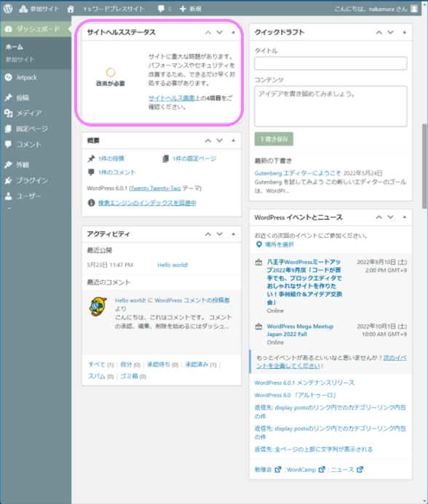Open Hello world! post link in 最近公開
The height and width of the screenshot is (504, 428).
point(173,265)
